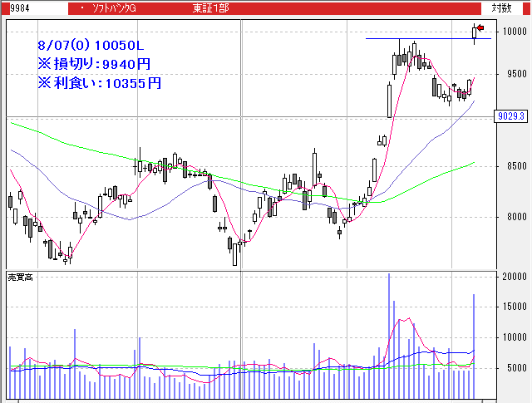Click the latest candlestick above 10000
Image resolution: width=532 pixels, height=403 pixels.
point(475,32)
